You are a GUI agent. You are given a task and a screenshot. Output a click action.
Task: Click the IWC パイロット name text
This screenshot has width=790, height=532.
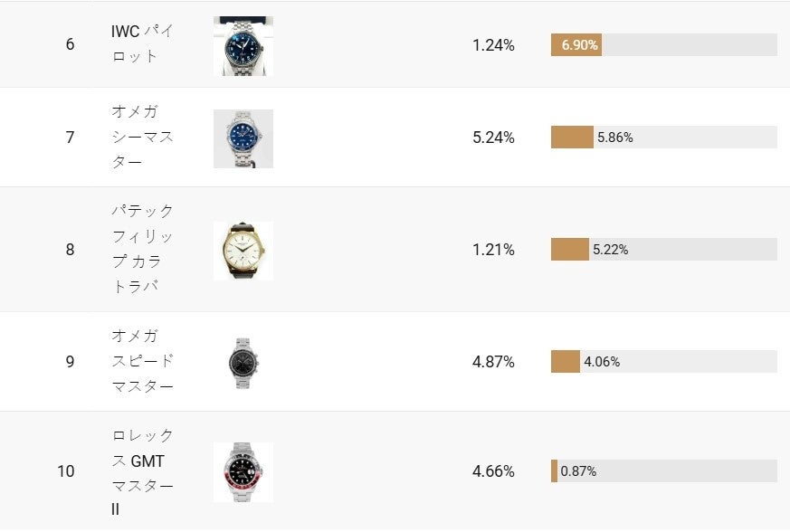(x=141, y=43)
